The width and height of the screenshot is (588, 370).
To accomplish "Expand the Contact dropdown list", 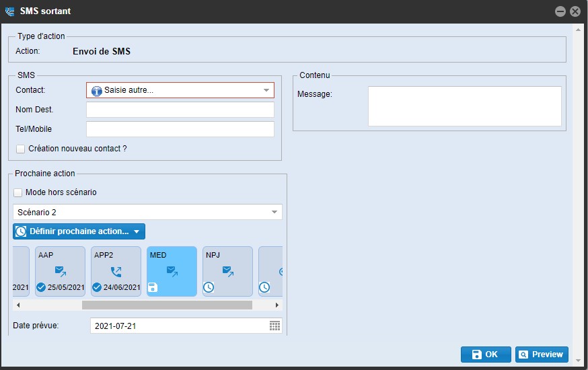I will click(266, 90).
